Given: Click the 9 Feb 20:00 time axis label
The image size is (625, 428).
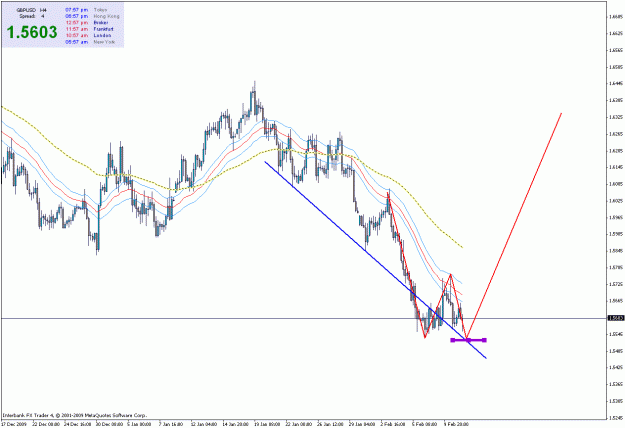Looking at the screenshot, I should (456, 424).
